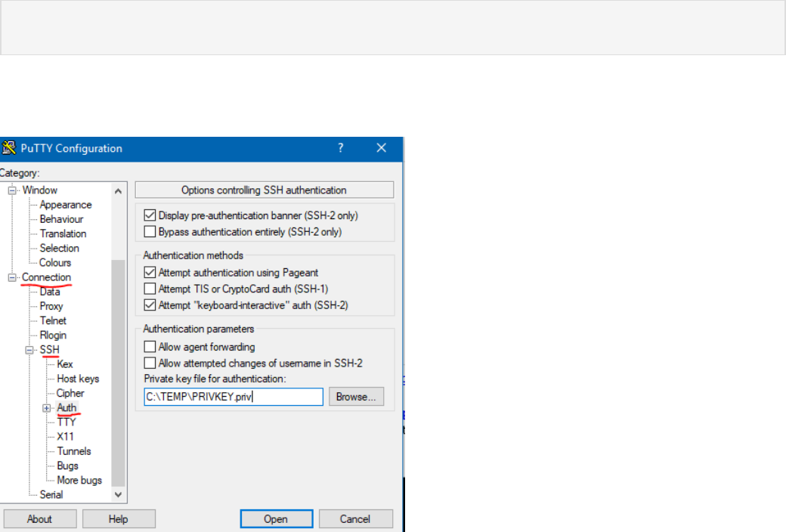Expand the Auth tree node

coord(47,408)
